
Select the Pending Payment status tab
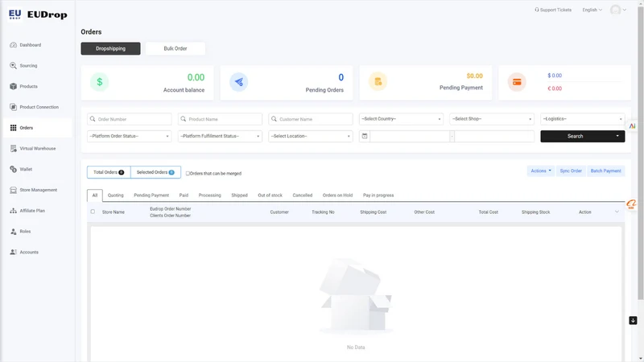point(151,195)
